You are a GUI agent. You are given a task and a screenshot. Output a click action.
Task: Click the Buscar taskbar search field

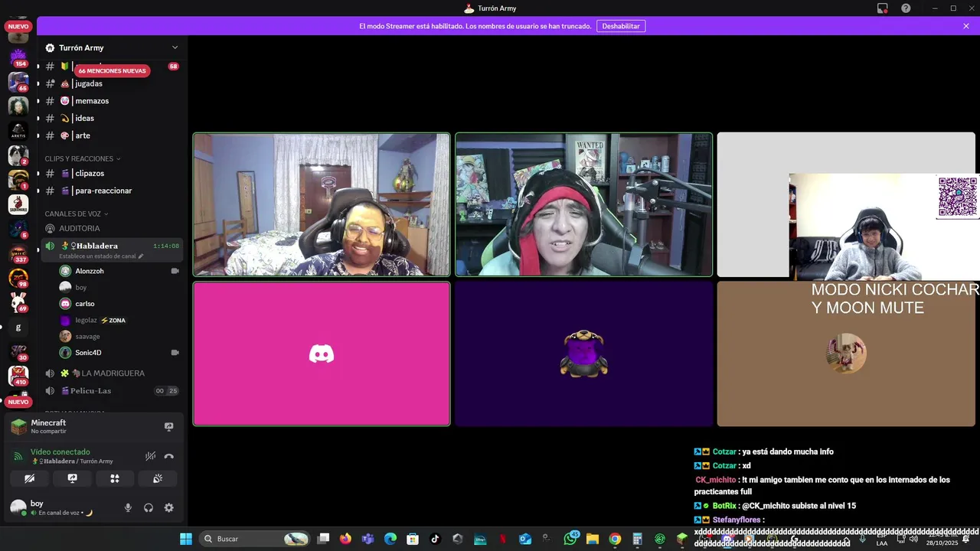tap(255, 539)
